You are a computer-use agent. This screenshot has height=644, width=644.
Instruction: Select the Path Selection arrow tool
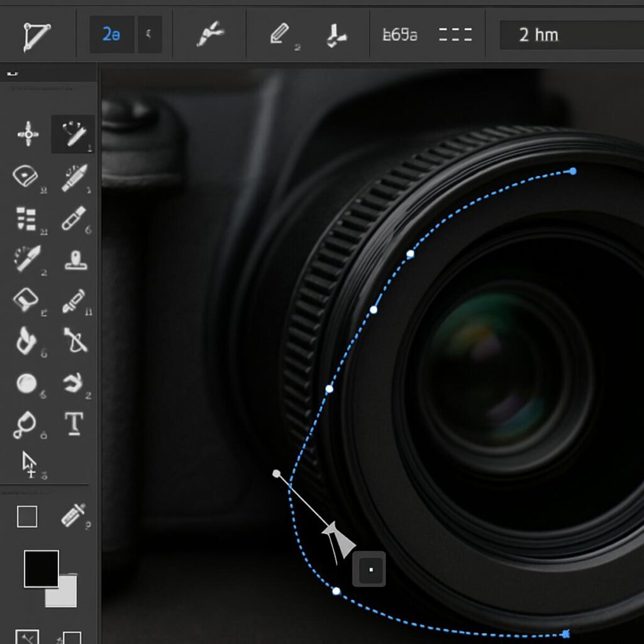[29, 465]
